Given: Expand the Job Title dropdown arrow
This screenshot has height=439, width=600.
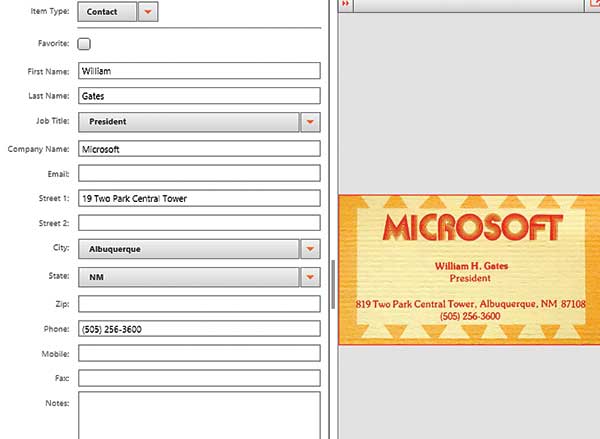Looking at the screenshot, I should tap(310, 122).
